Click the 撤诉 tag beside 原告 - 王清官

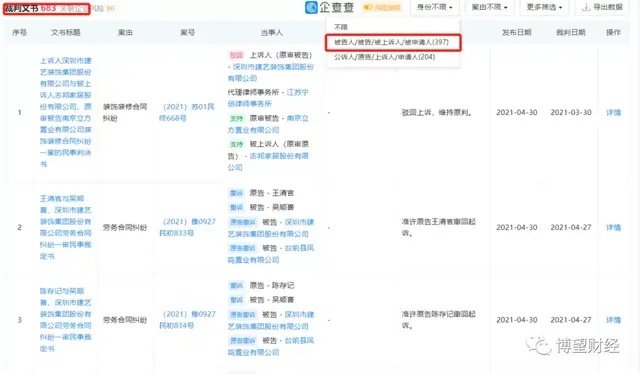point(236,193)
